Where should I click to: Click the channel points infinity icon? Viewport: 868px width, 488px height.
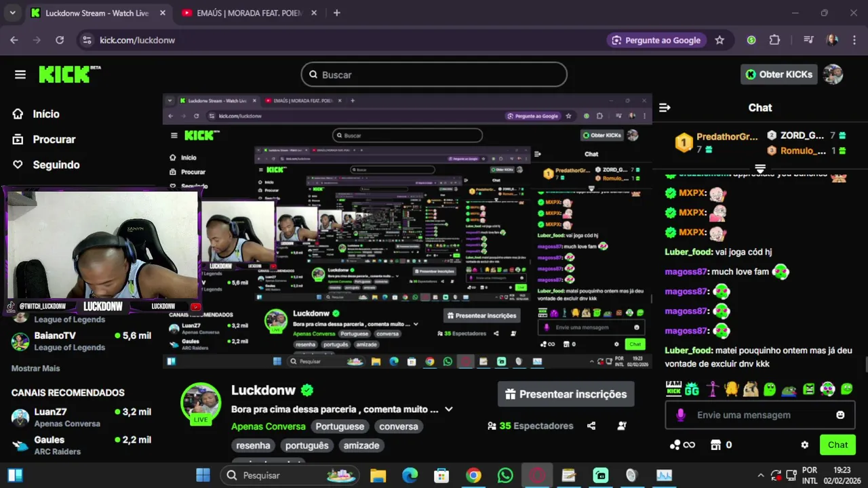point(682,445)
